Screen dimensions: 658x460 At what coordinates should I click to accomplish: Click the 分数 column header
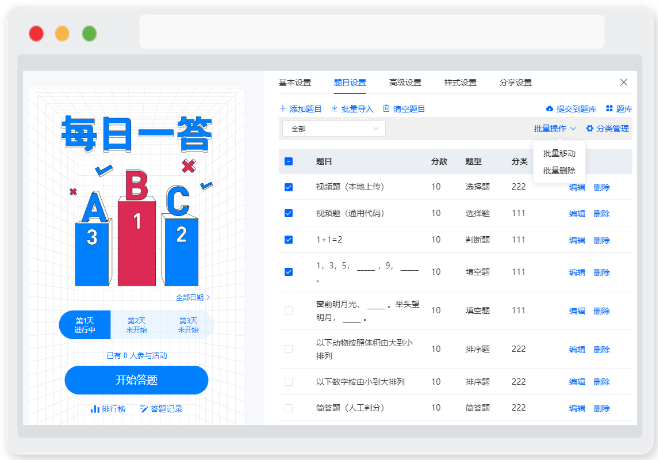439,162
